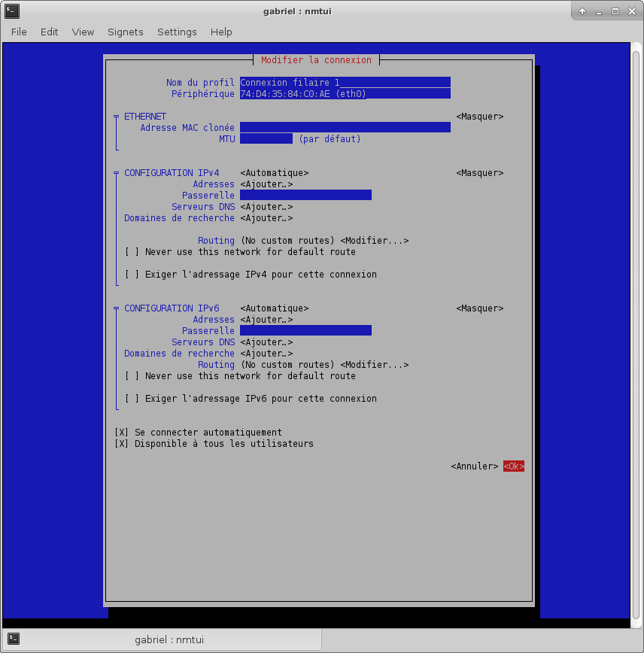
Task: Hide the CONFIGURATION IPv4 section with Masquer
Action: click(x=480, y=173)
